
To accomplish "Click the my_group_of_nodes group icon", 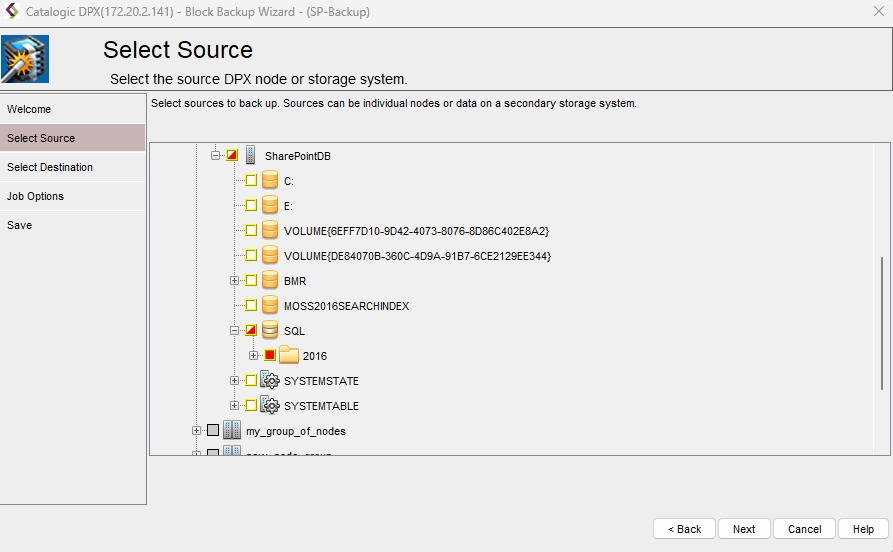I will tap(232, 431).
